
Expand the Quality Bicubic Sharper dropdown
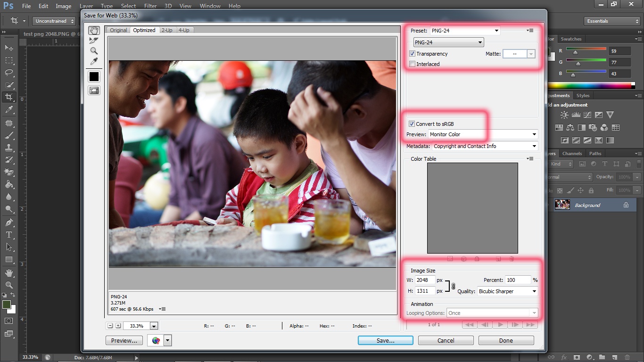507,291
